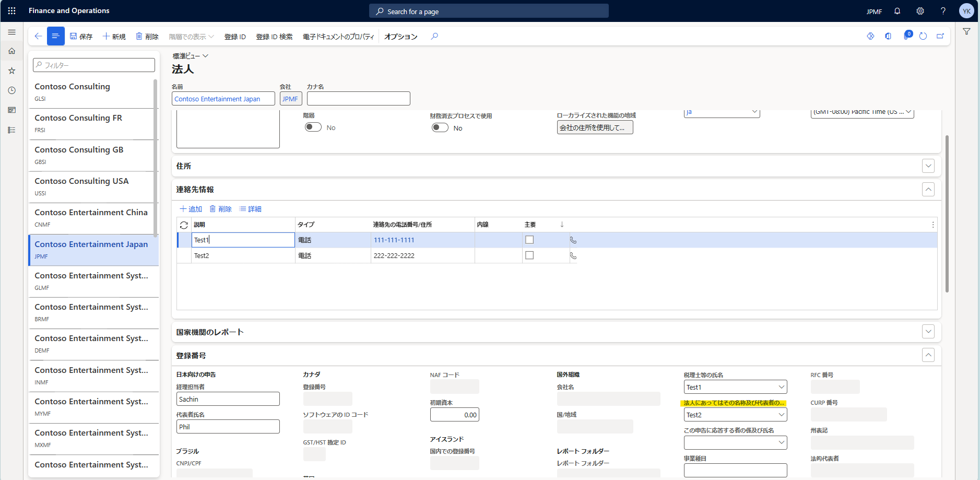Click the notifications bell icon

897,11
